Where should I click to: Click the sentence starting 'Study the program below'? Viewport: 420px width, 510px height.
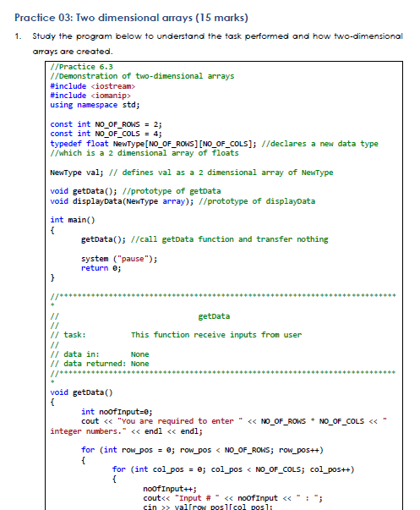pos(217,44)
